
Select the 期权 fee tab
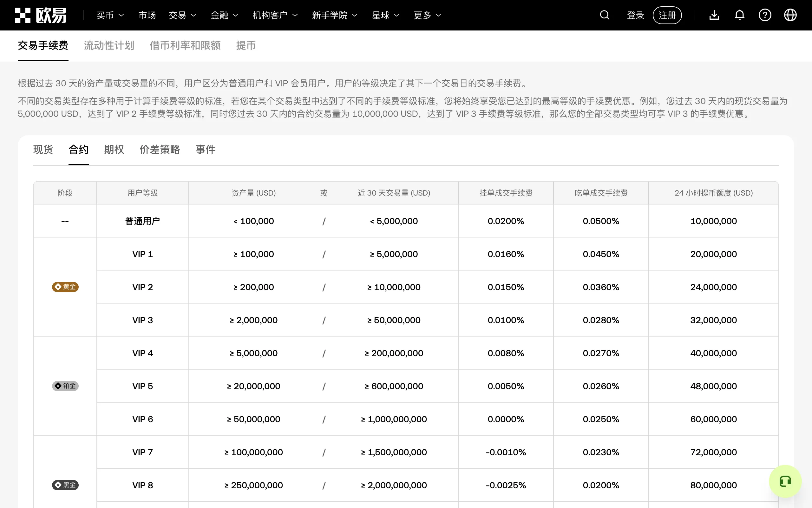pyautogui.click(x=114, y=150)
